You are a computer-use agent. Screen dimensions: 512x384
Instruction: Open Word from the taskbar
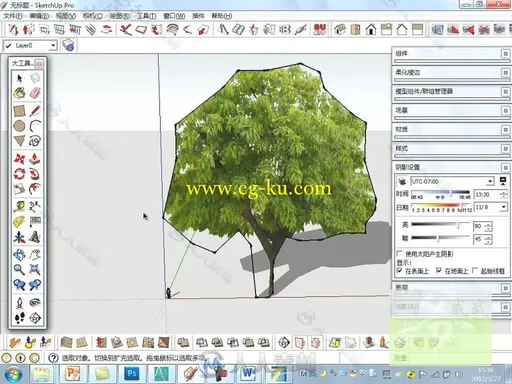pos(248,374)
